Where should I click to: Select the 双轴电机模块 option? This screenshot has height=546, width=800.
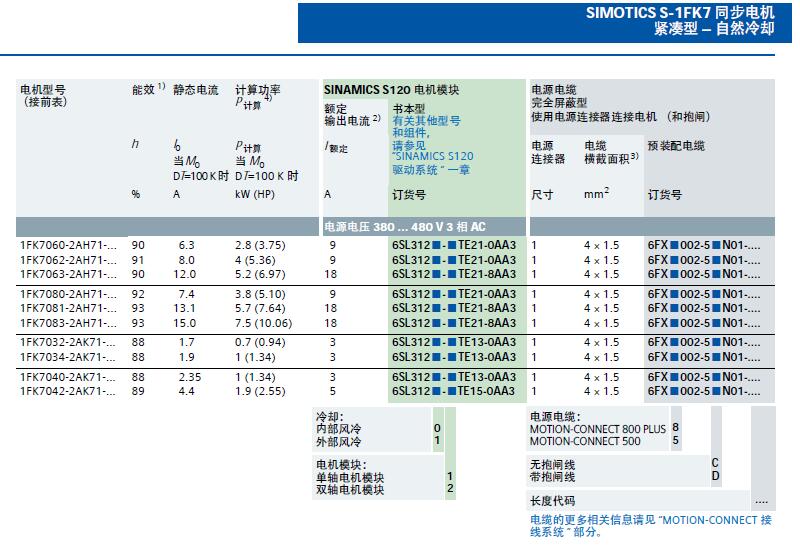(350, 489)
